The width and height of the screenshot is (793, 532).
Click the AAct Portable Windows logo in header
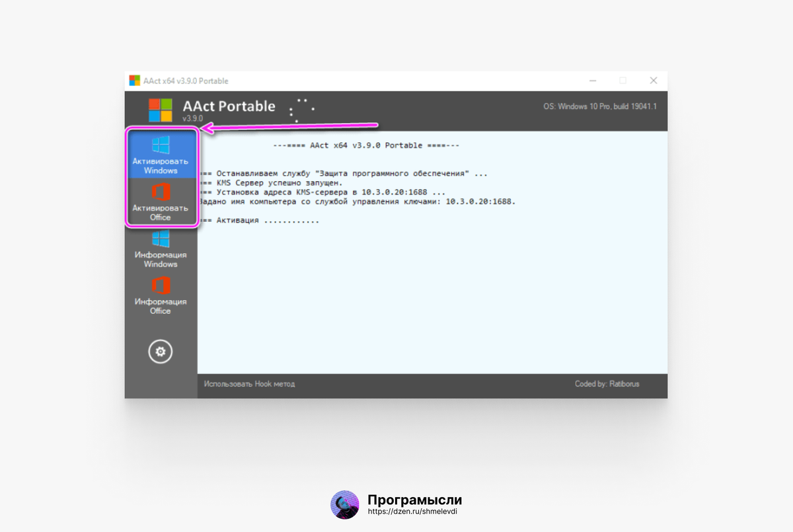[x=160, y=110]
